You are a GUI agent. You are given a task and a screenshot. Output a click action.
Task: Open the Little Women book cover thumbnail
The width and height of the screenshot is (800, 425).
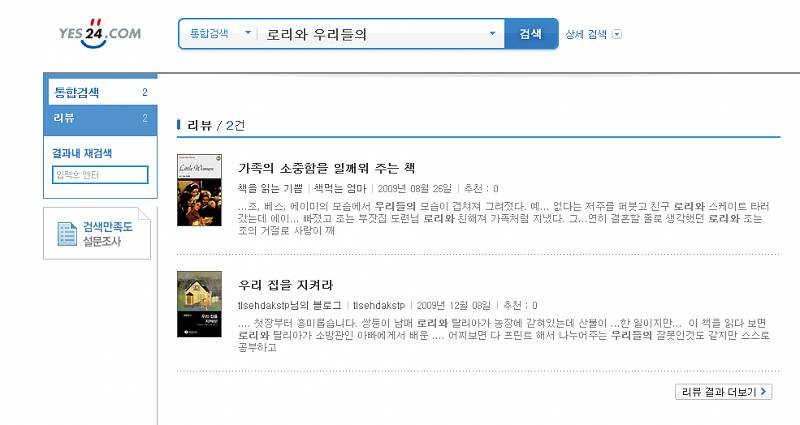click(199, 190)
